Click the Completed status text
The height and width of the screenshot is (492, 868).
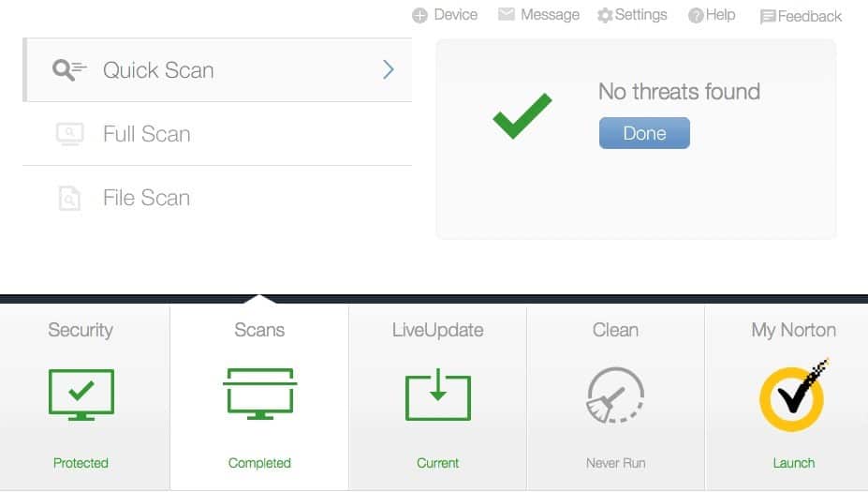(259, 463)
